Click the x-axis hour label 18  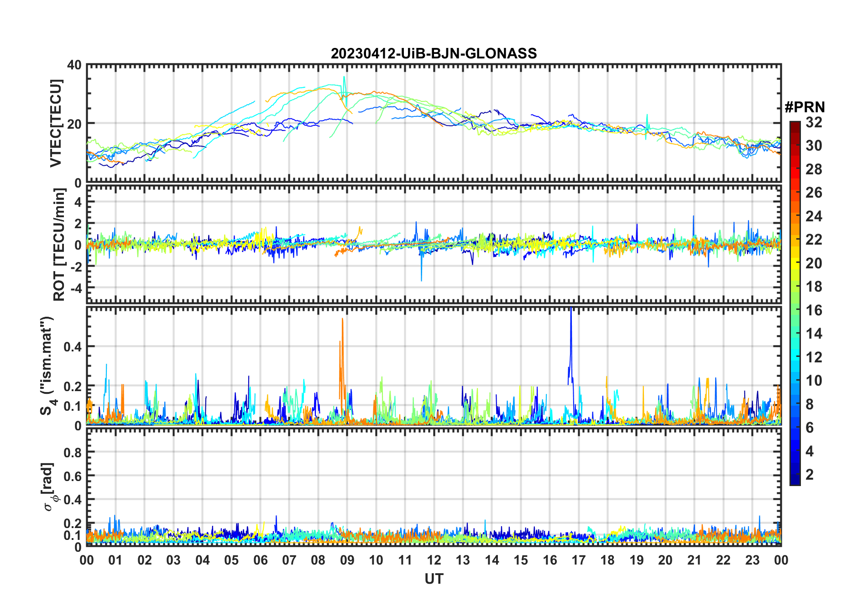coord(607,560)
